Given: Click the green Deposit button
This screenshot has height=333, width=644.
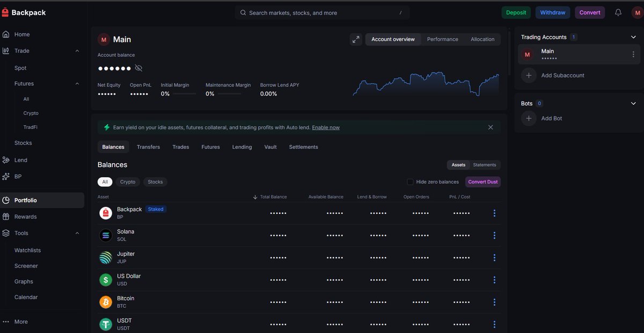Looking at the screenshot, I should tap(516, 12).
